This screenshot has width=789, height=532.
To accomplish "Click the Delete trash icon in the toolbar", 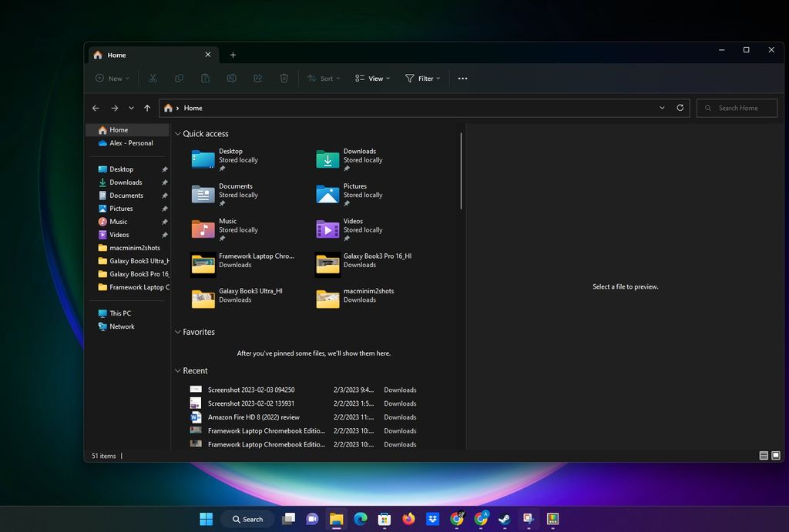I will pyautogui.click(x=284, y=78).
